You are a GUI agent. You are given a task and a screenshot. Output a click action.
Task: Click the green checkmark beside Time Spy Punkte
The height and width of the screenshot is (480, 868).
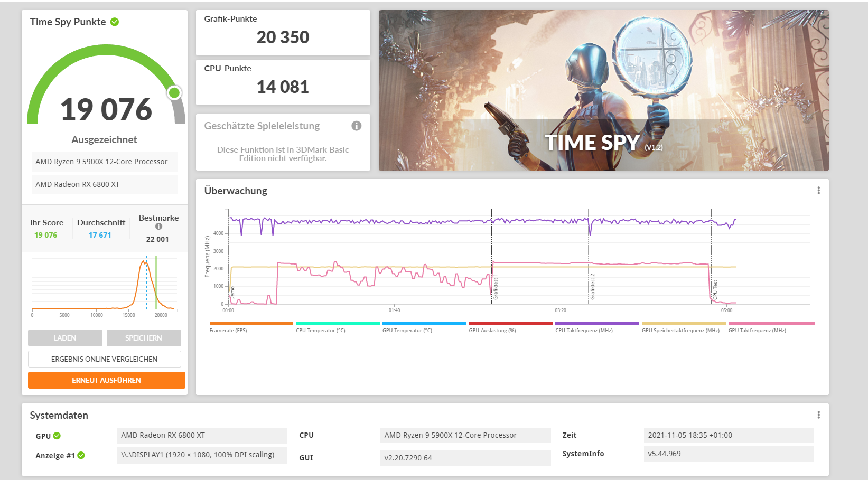tap(115, 22)
